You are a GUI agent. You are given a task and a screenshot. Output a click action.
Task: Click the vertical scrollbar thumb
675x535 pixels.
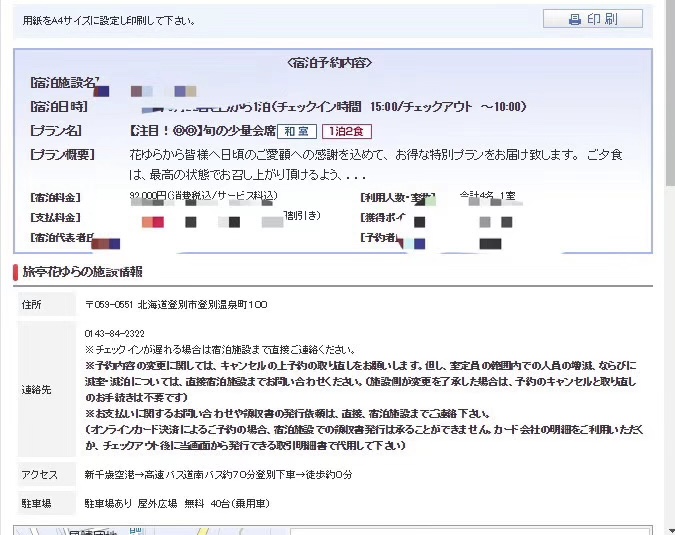tap(670, 93)
